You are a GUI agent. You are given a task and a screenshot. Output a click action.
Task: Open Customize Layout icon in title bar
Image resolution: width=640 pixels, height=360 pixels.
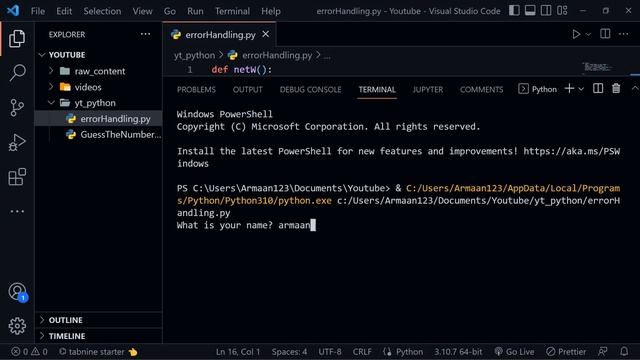(x=562, y=11)
